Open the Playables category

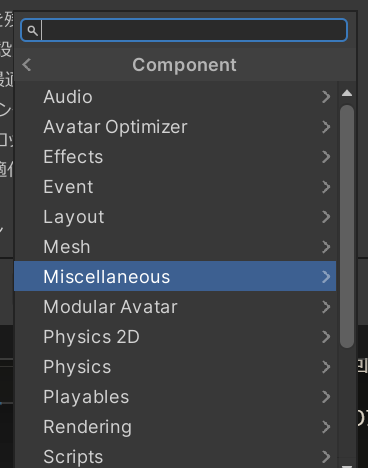click(x=175, y=397)
